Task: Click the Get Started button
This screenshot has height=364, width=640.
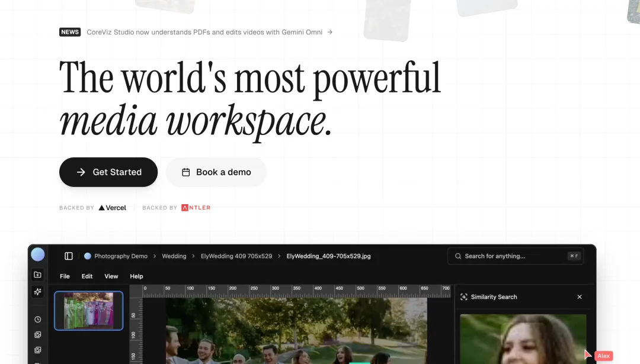Action: click(108, 172)
